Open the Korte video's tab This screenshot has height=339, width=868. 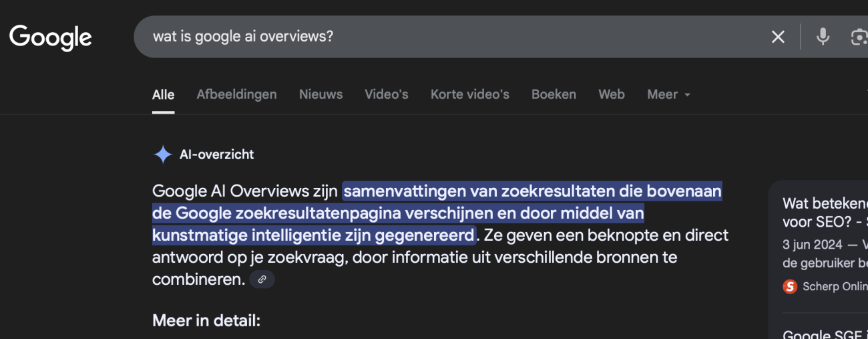point(469,94)
